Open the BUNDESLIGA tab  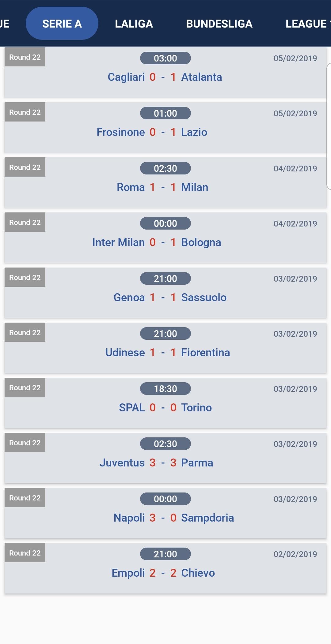(x=219, y=24)
